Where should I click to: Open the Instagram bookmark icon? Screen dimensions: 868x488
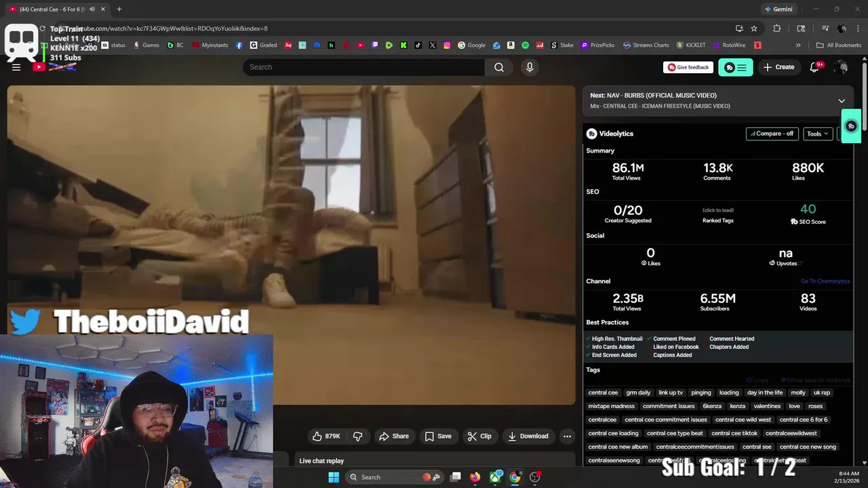(447, 45)
